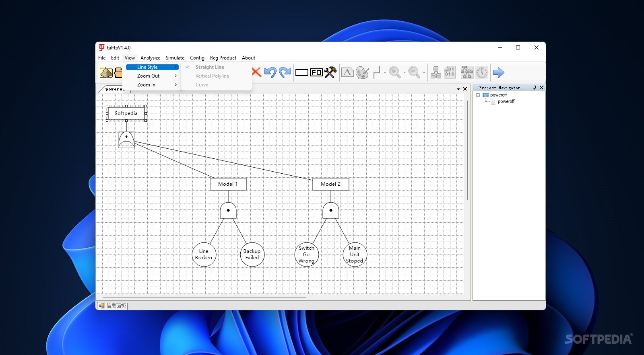Viewport: 644px width, 355px height.
Task: Open the Reg Product menu
Action: click(223, 58)
